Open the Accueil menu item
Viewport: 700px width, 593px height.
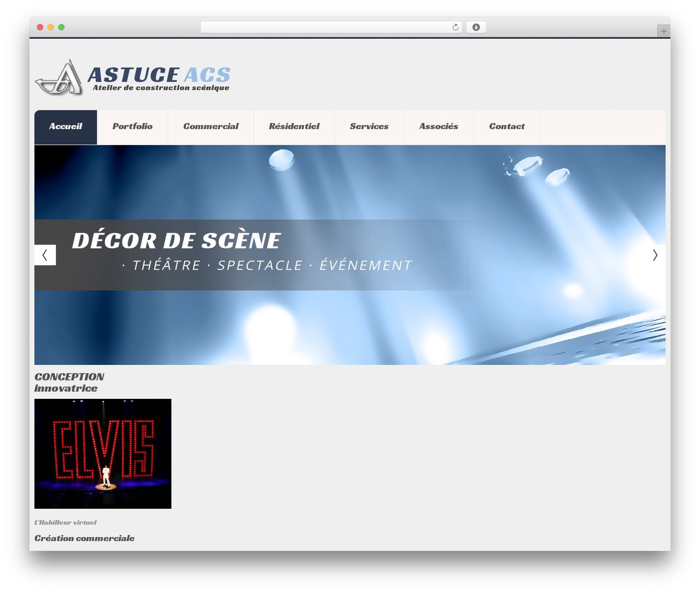click(66, 127)
